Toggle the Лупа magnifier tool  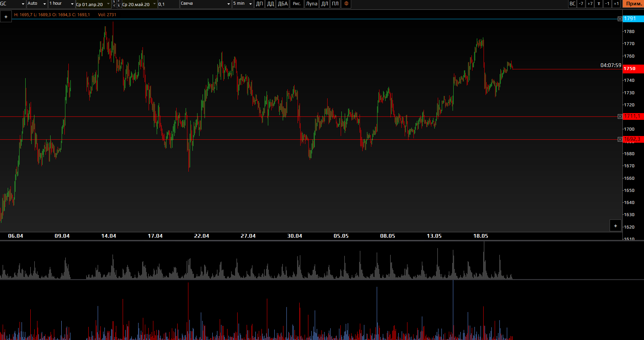tap(311, 4)
